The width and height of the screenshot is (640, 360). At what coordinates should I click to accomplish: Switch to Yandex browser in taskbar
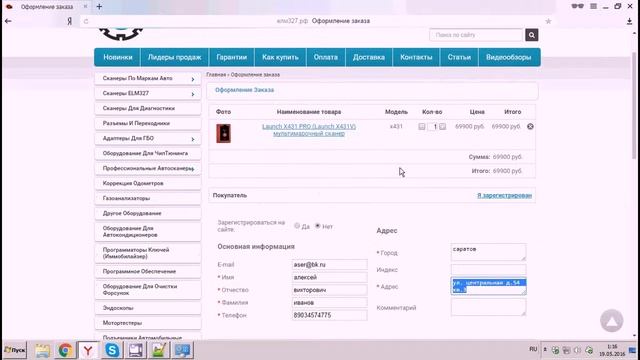(x=88, y=350)
